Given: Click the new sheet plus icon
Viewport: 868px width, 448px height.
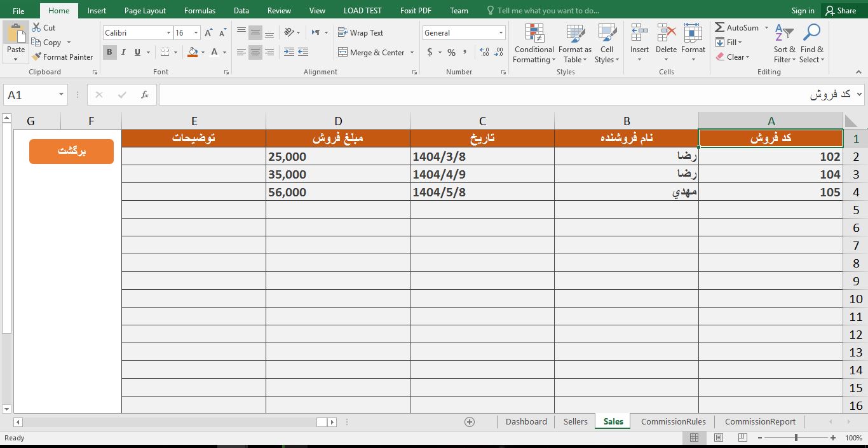Looking at the screenshot, I should 470,422.
